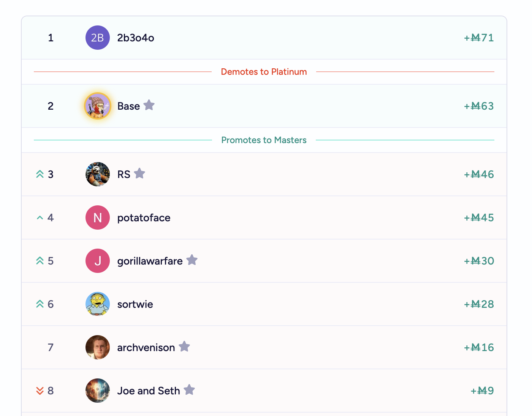The width and height of the screenshot is (532, 416).
Task: Open the sortwie username link
Action: [135, 304]
